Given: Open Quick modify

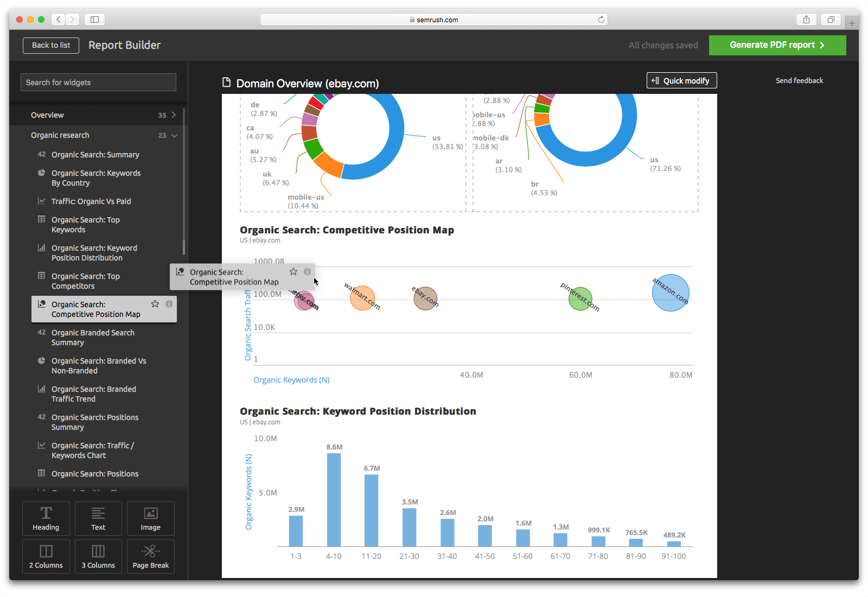Looking at the screenshot, I should [x=681, y=80].
